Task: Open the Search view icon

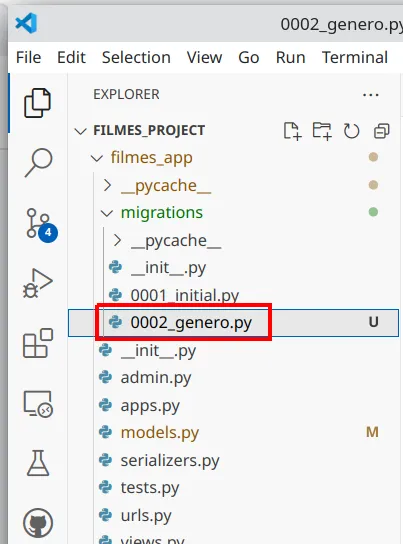Action: pyautogui.click(x=38, y=163)
